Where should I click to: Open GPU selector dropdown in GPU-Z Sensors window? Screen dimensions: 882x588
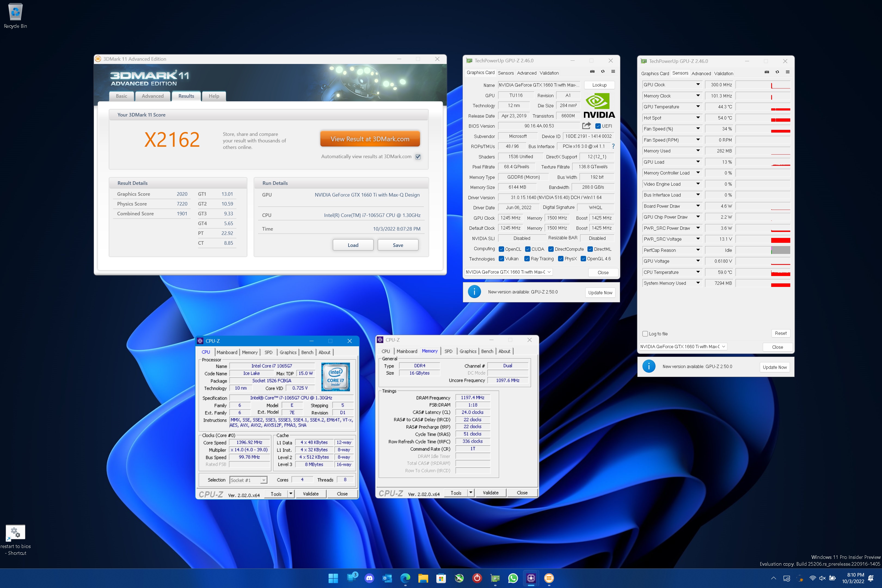tap(683, 347)
